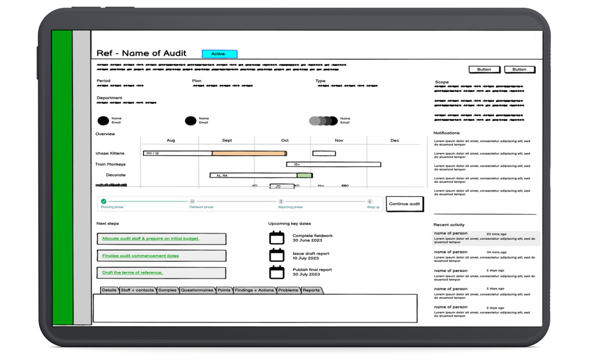Viewport: 602px width, 364px height.
Task: Click the stacked avatars under Type
Action: click(323, 121)
